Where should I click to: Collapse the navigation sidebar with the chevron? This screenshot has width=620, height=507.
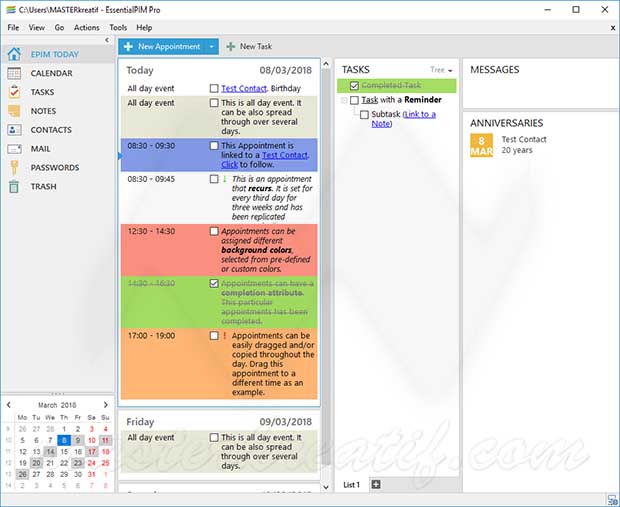[x=107, y=40]
